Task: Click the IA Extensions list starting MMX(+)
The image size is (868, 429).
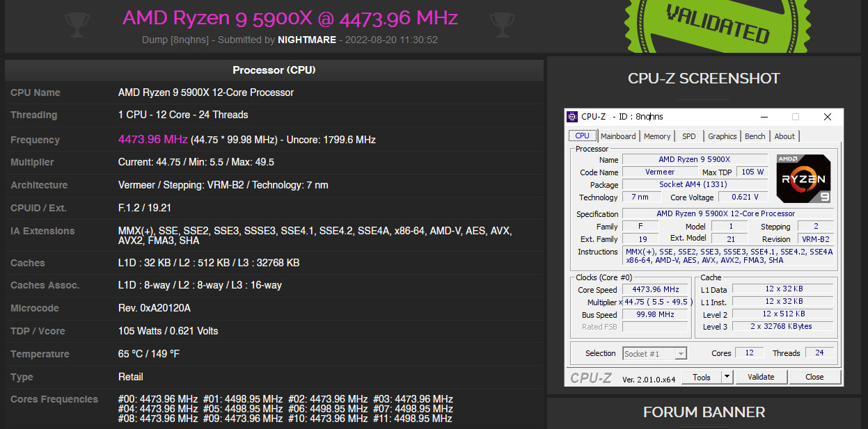Action: pyautogui.click(x=315, y=236)
